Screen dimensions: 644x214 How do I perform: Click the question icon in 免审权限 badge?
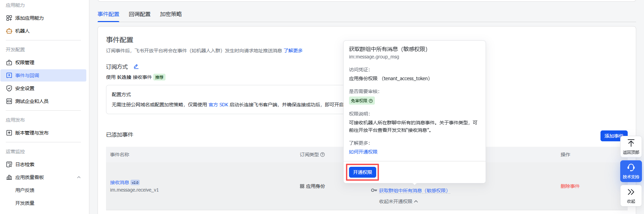coord(371,101)
